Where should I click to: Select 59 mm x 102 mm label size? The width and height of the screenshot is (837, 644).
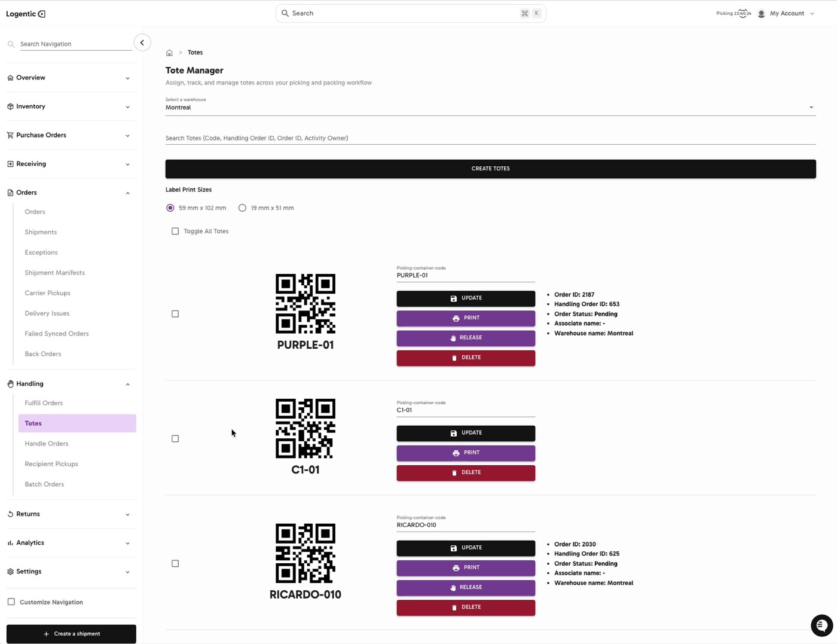(170, 208)
